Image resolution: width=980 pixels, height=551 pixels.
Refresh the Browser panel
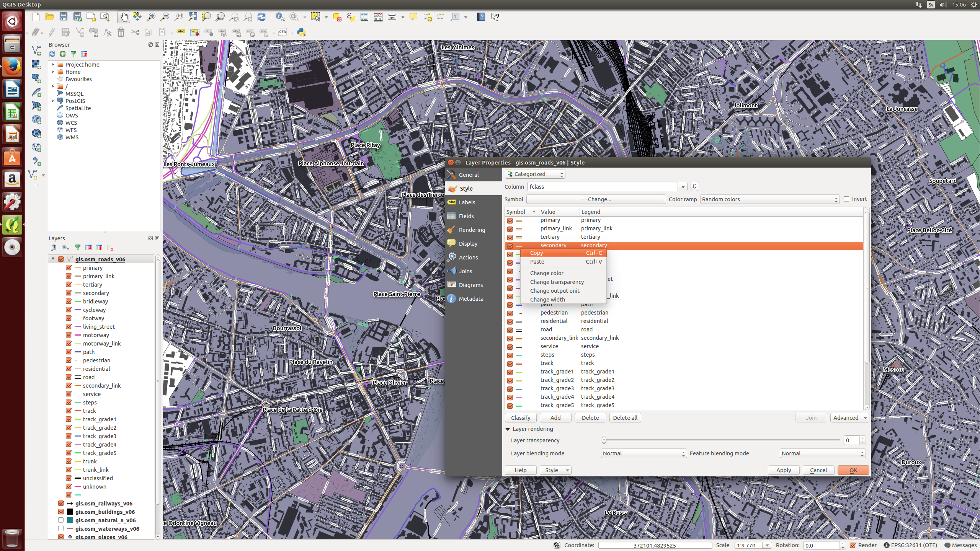tap(52, 54)
